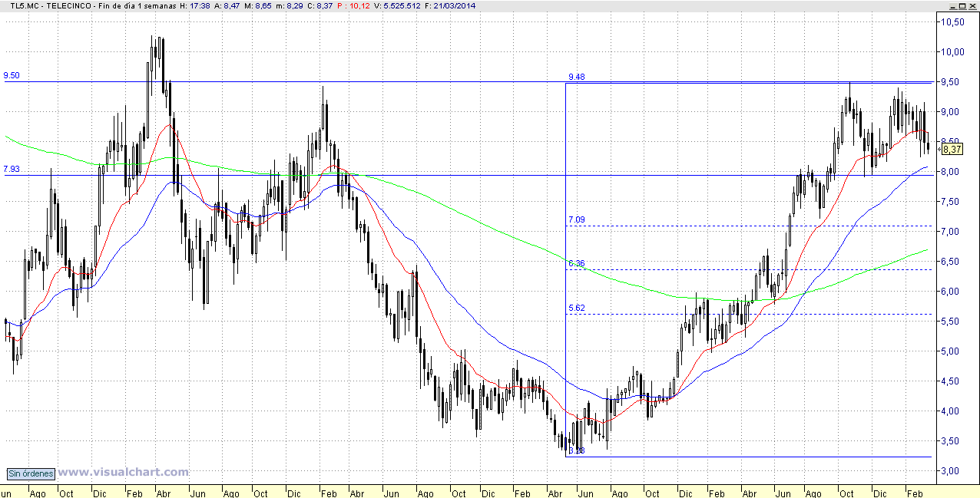This screenshot has width=980, height=498.
Task: Click the 9.48 Fibonacci top label
Action: pyautogui.click(x=576, y=77)
